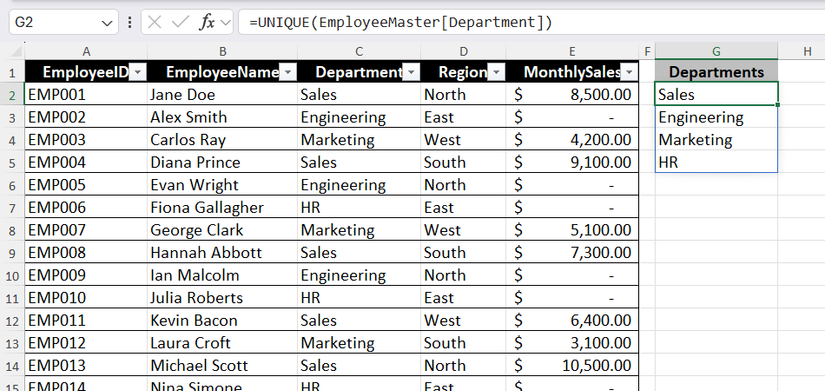
Task: Select column G header
Action: click(716, 51)
